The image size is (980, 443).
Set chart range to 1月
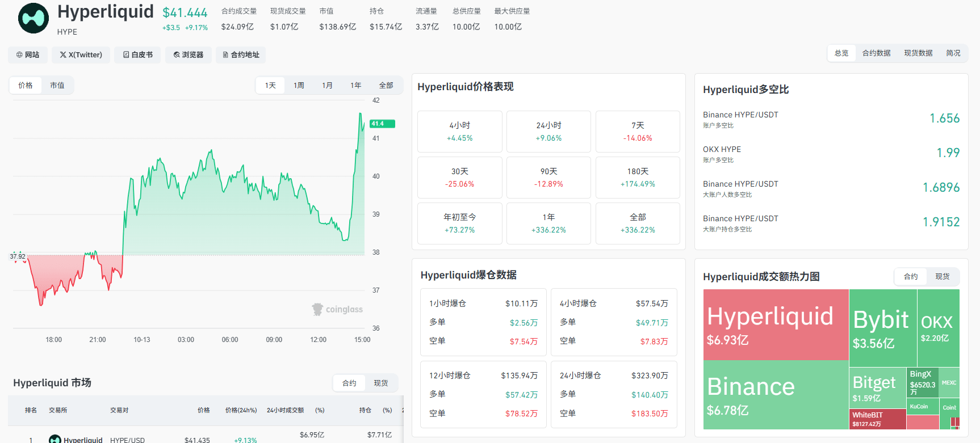click(x=327, y=86)
